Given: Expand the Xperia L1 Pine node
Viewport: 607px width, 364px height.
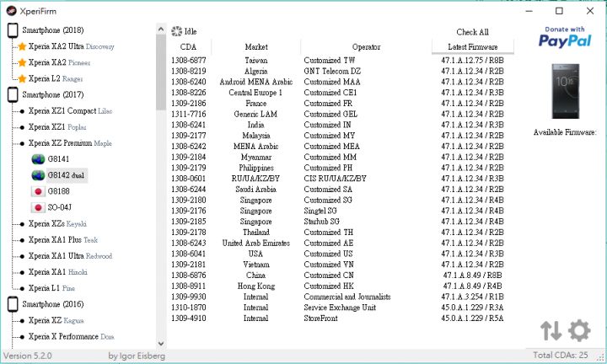Looking at the screenshot, I should [22, 288].
